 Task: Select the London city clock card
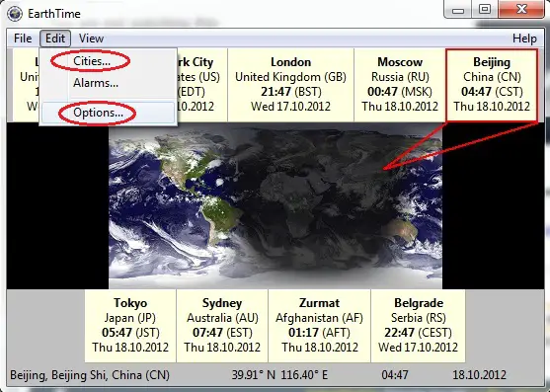click(x=290, y=85)
